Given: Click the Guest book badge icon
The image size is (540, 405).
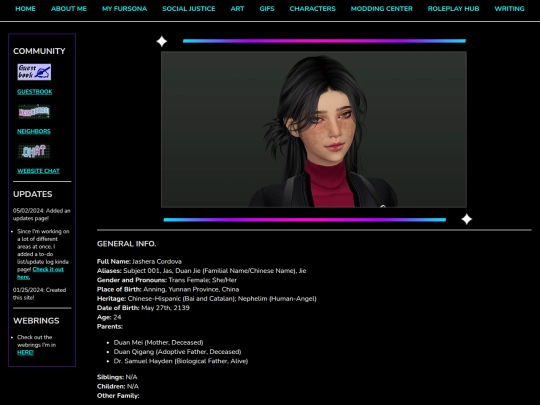Looking at the screenshot, I should 34,72.
